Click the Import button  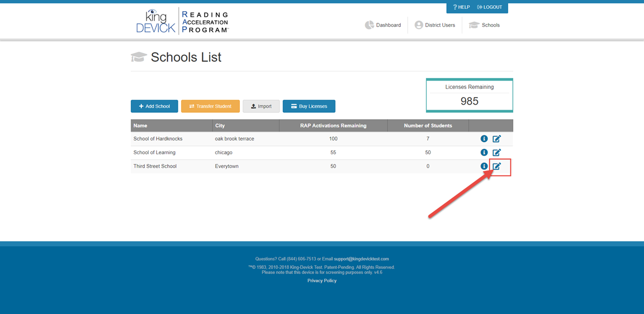[x=261, y=106]
